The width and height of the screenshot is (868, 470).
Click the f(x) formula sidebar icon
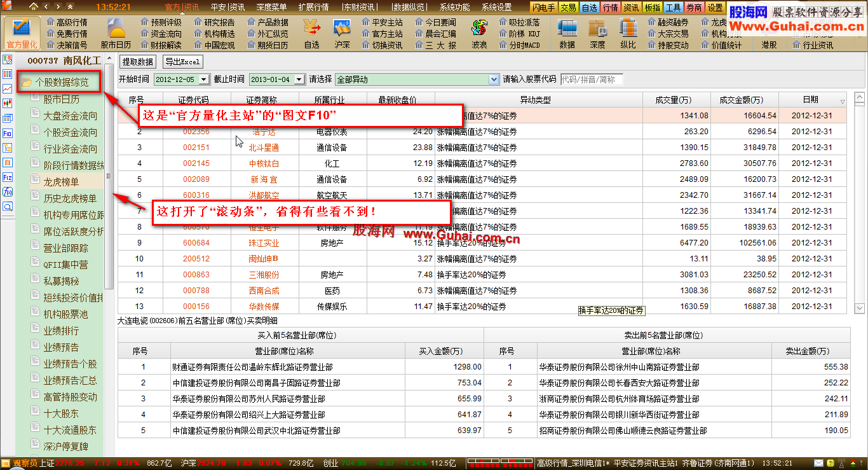click(8, 191)
